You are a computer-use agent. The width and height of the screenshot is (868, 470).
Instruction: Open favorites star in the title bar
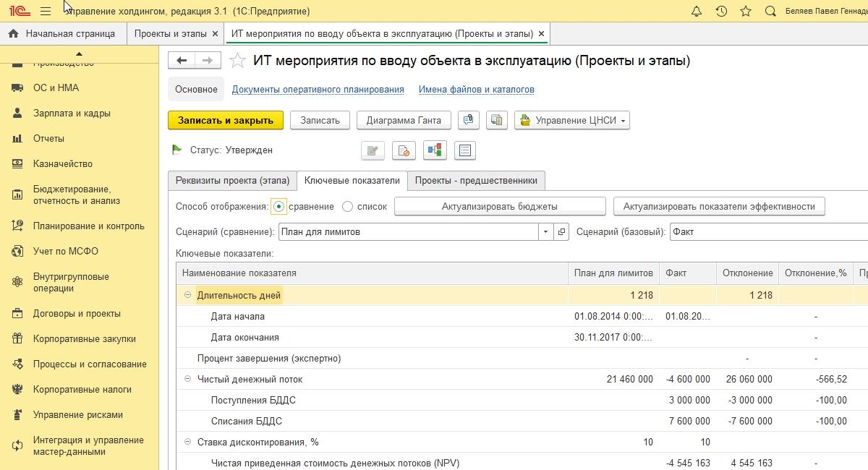coord(746,12)
